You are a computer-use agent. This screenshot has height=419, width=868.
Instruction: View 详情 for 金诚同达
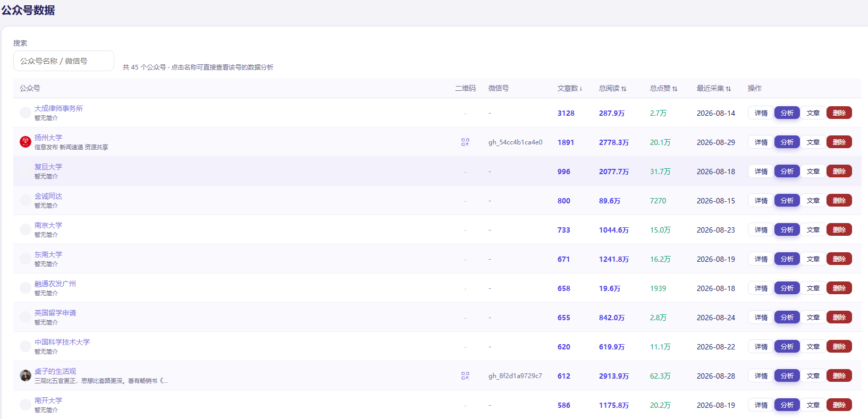point(761,201)
